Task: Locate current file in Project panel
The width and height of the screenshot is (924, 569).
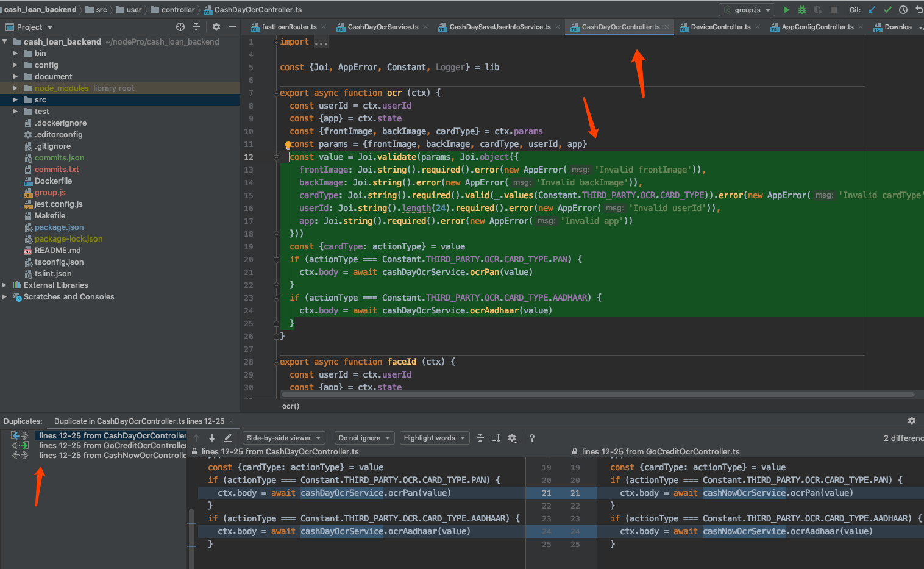Action: click(180, 27)
